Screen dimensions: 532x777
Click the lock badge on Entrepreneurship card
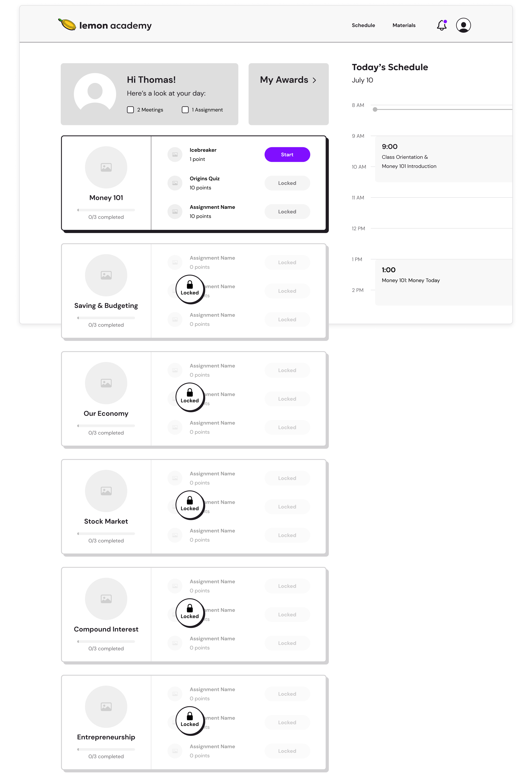(x=190, y=721)
